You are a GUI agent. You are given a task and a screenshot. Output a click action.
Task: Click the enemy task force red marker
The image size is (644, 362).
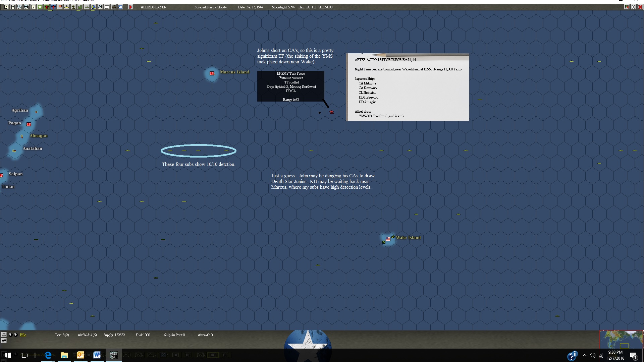pyautogui.click(x=331, y=112)
